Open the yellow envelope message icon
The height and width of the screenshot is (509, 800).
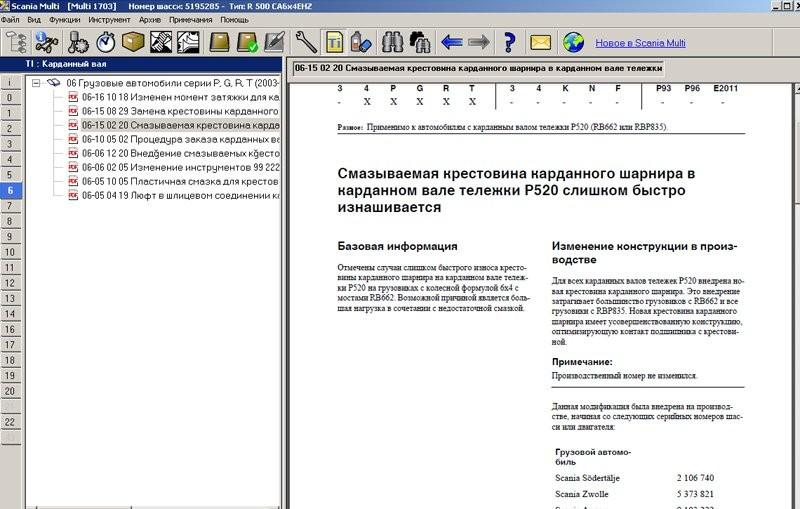coord(540,42)
